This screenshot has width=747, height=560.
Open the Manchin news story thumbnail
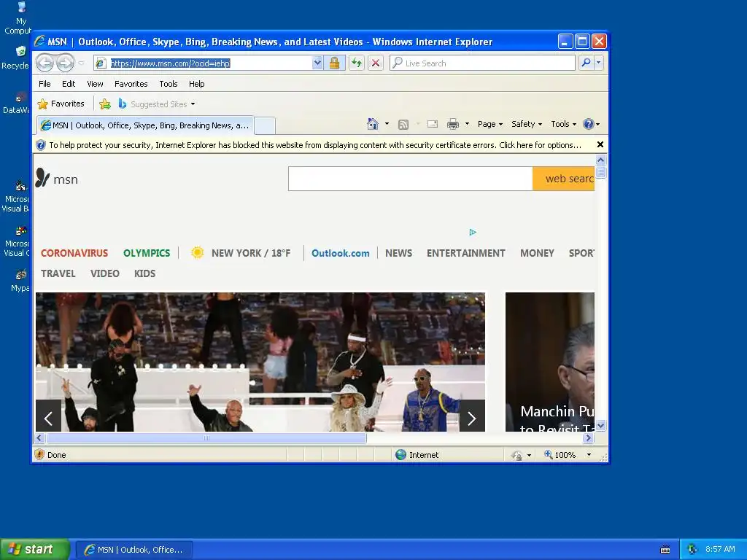[550, 362]
